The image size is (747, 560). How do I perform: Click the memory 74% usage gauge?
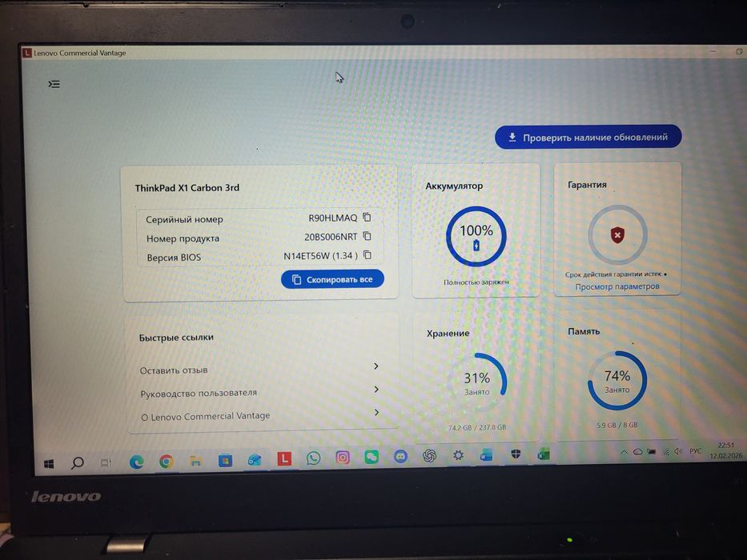tap(617, 381)
